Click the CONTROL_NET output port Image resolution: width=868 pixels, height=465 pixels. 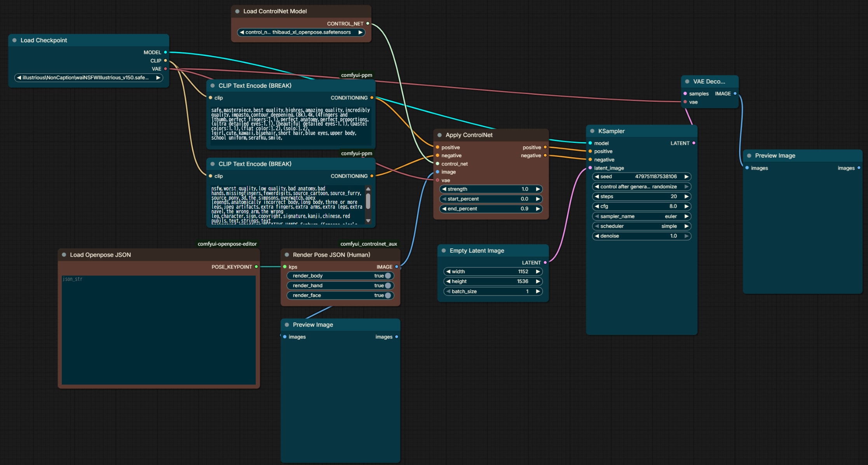pos(368,24)
